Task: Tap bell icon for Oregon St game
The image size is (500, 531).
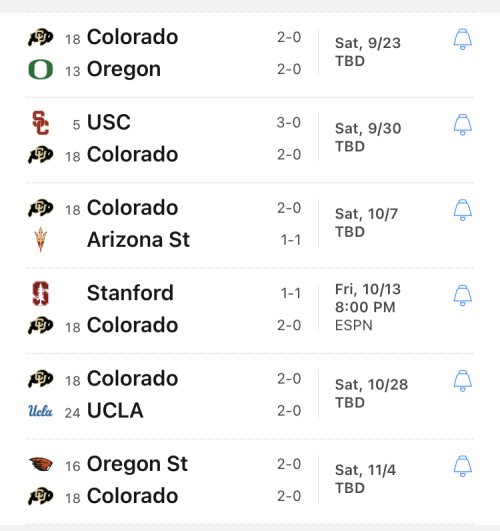Action: coord(462,466)
